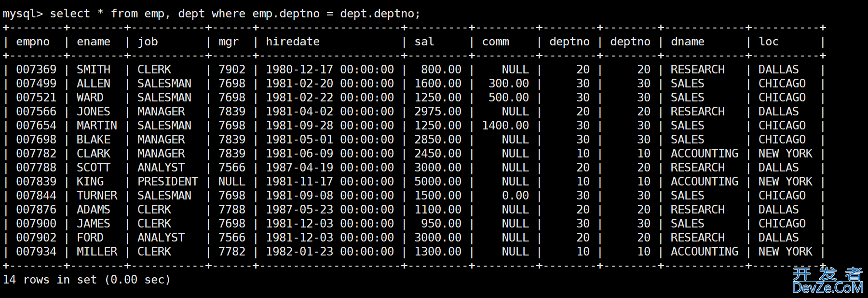Select empno 007934
868x298 pixels.
tap(36, 252)
